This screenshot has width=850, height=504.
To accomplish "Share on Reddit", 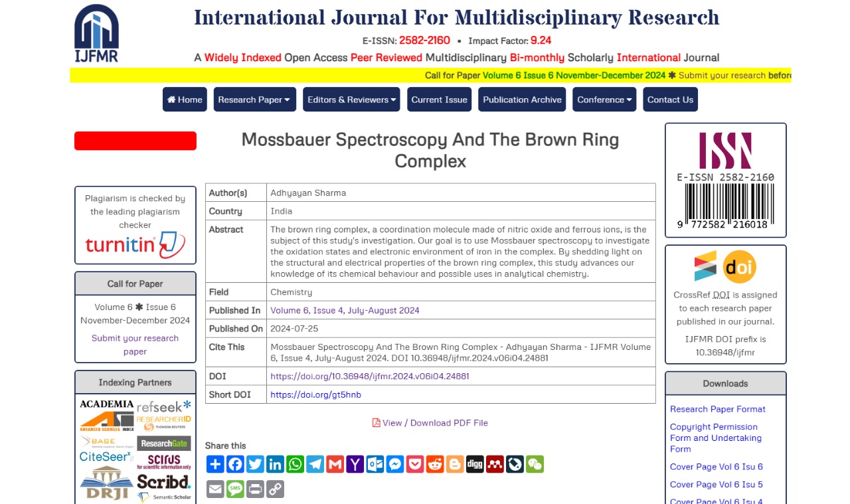I will click(x=435, y=464).
